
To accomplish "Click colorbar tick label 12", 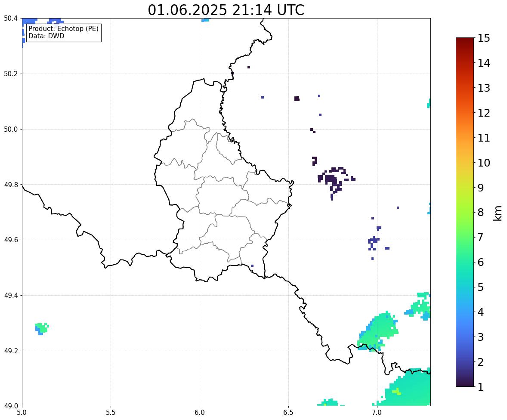I will pos(484,113).
